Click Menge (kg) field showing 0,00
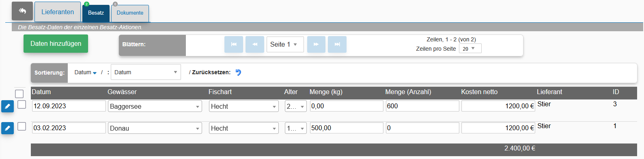The width and height of the screenshot is (644, 159). tap(347, 106)
